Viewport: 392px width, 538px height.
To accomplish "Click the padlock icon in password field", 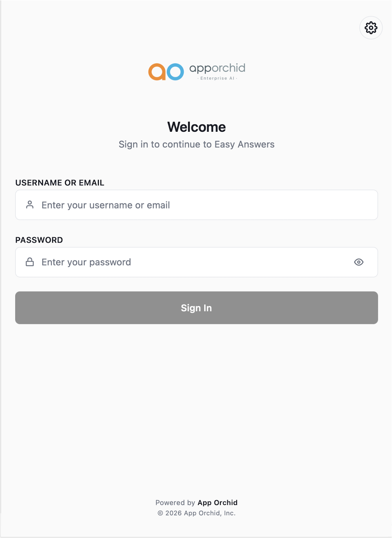I will point(30,262).
